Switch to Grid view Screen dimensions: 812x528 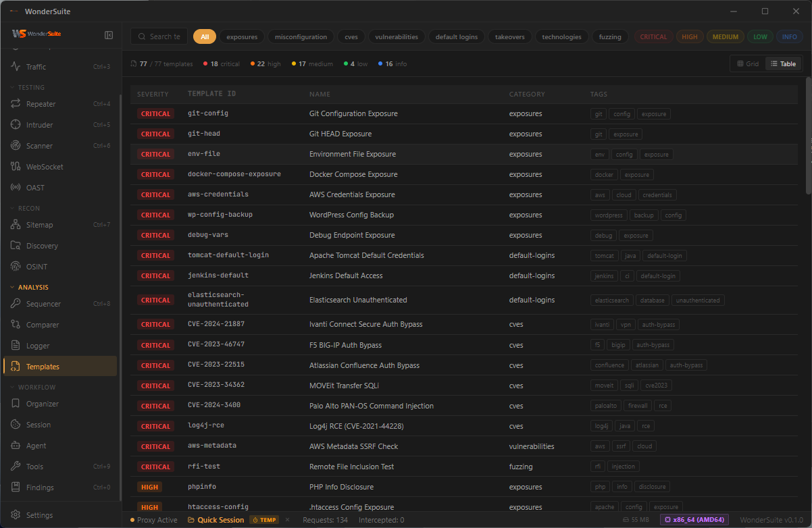(748, 63)
